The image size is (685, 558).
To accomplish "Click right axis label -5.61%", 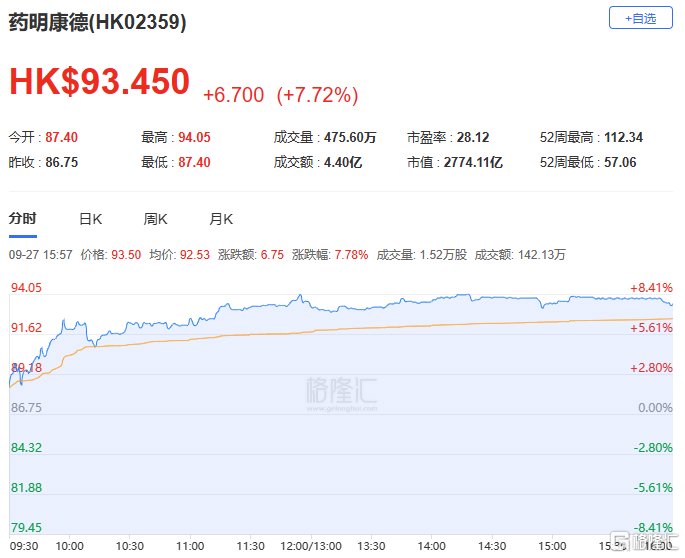I will point(653,488).
